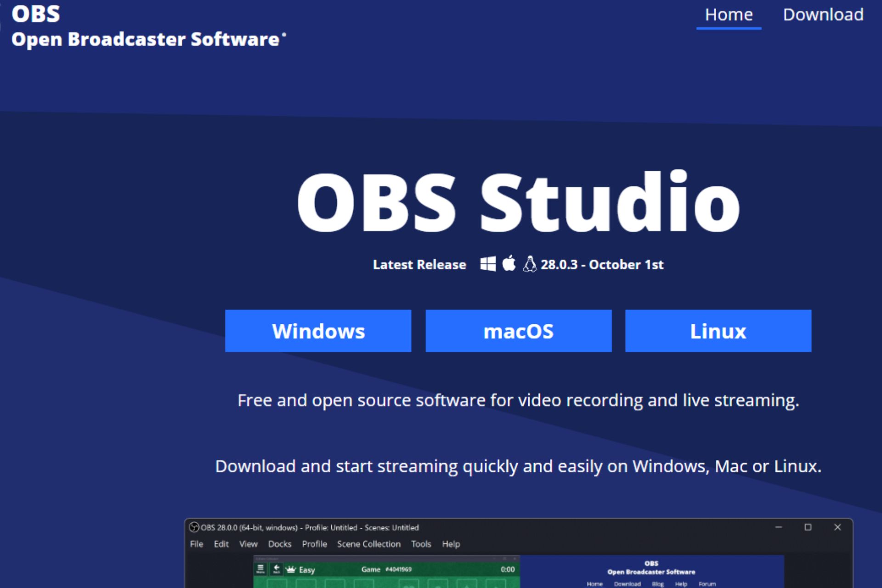Image resolution: width=882 pixels, height=588 pixels.
Task: Open the File menu in the OBS screenshot
Action: [197, 544]
